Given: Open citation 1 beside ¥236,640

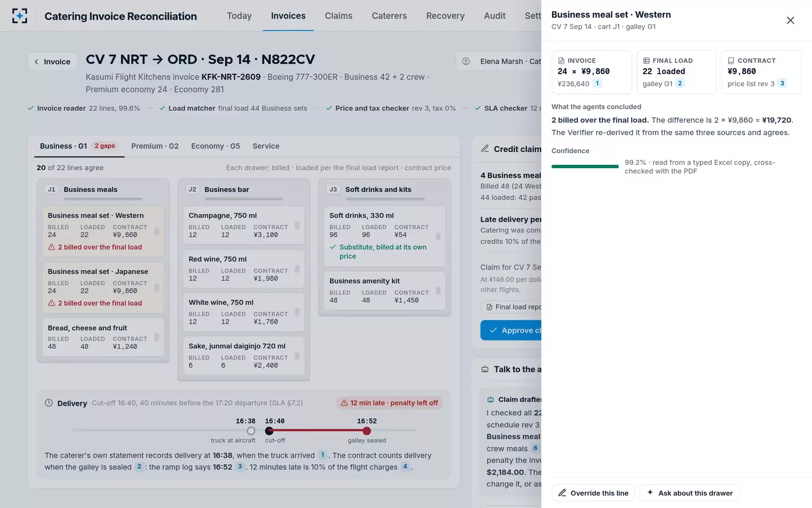Looking at the screenshot, I should [597, 84].
